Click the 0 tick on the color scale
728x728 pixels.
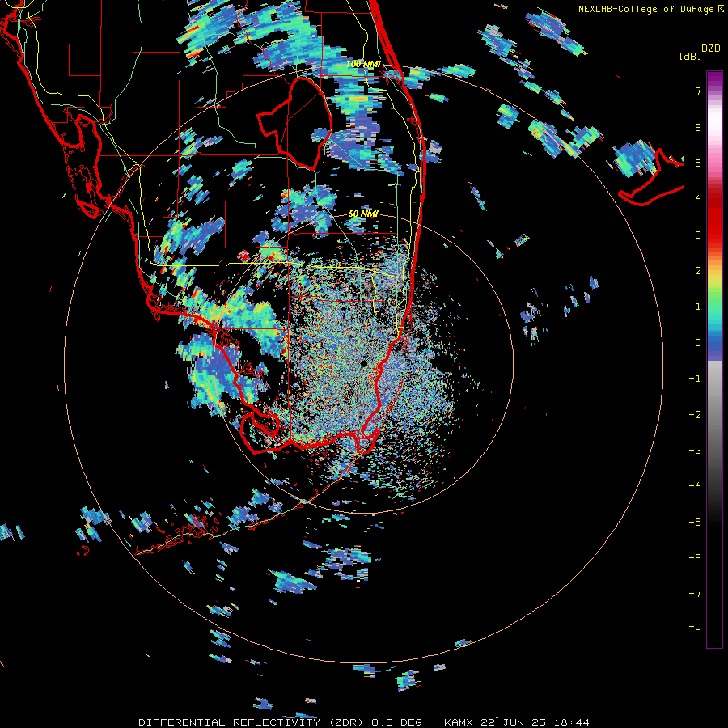698,343
